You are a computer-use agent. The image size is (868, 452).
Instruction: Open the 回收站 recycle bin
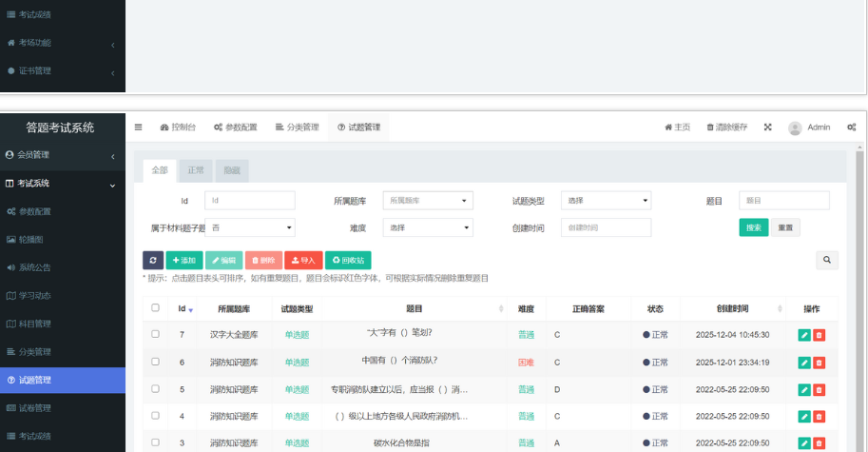(348, 261)
